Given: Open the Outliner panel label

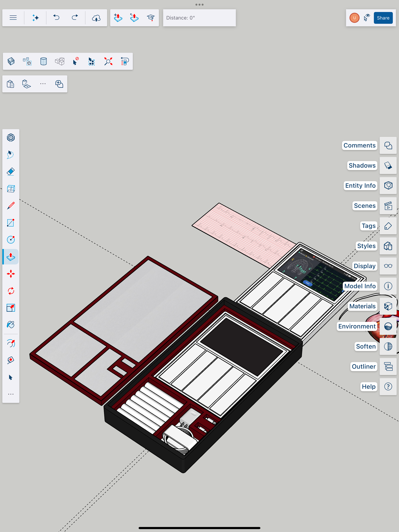Looking at the screenshot, I should [363, 367].
